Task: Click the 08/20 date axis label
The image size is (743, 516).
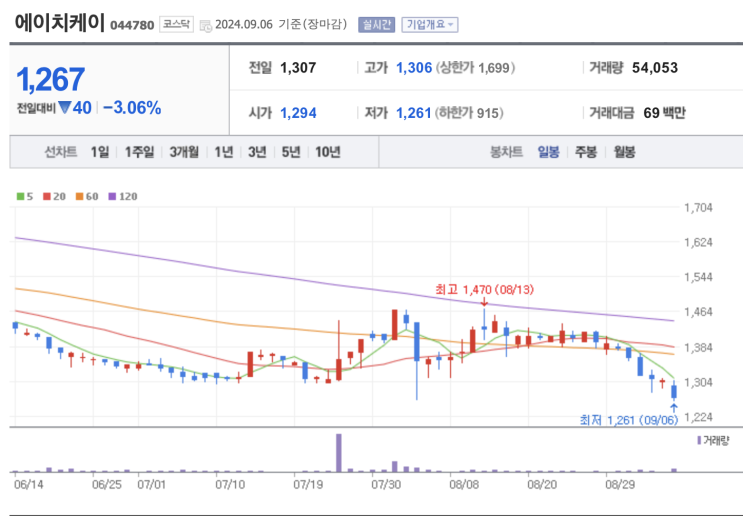Action: (x=542, y=485)
